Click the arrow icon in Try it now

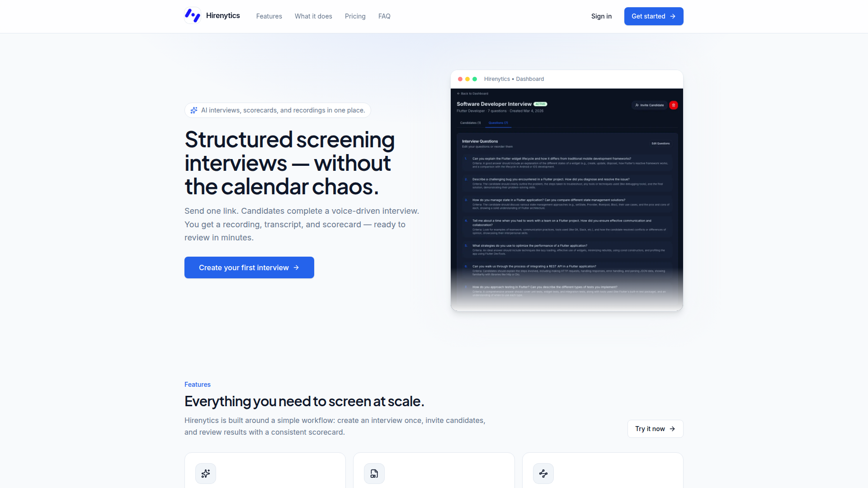(672, 429)
